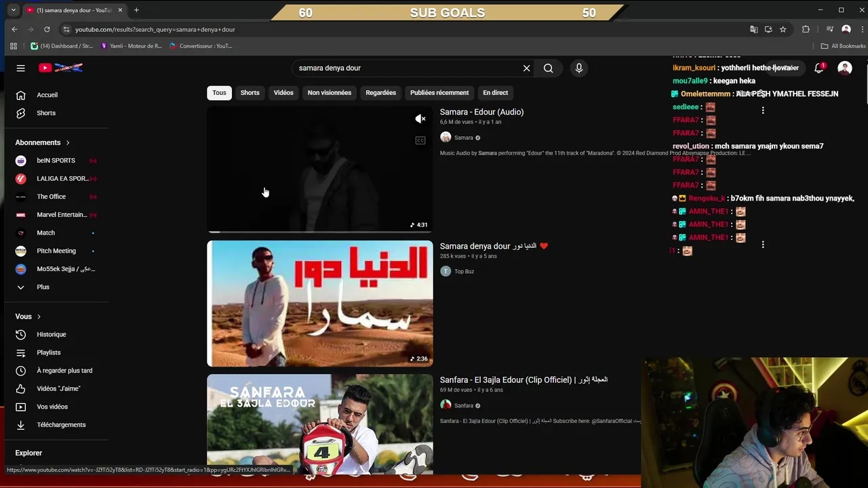Reload the page in the browser
This screenshot has height=488, width=868.
47,30
